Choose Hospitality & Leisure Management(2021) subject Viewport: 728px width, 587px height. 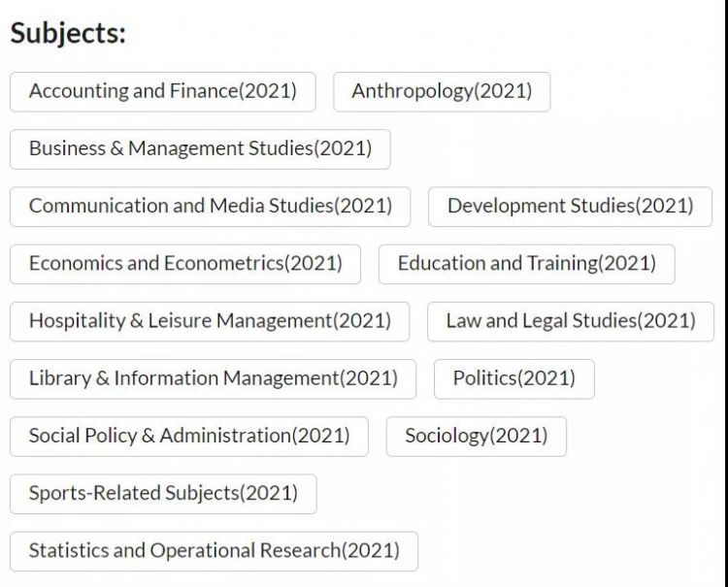(210, 320)
